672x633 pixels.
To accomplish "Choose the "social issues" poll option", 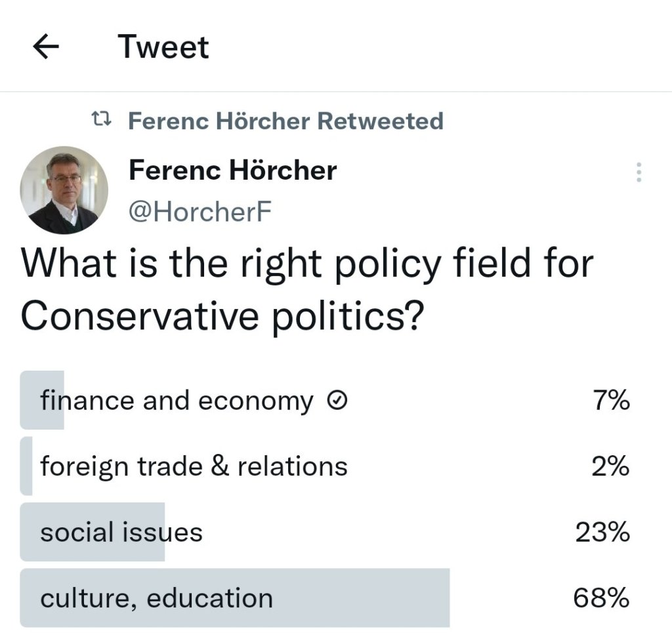I will tap(121, 532).
